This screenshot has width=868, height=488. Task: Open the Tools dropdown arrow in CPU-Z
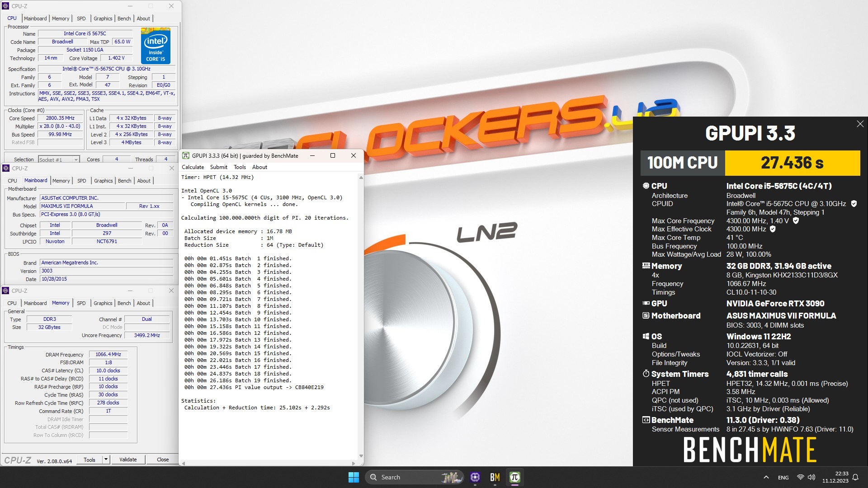(106, 460)
